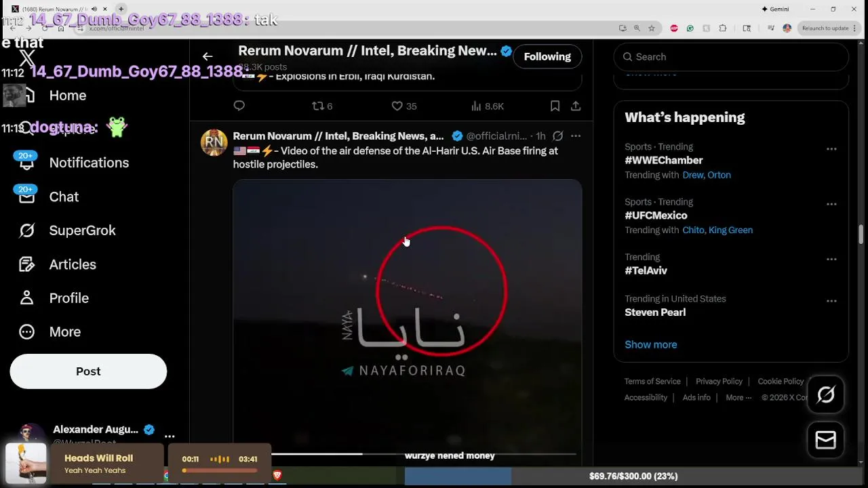Follow the Drew, Orton trending link

(x=707, y=175)
